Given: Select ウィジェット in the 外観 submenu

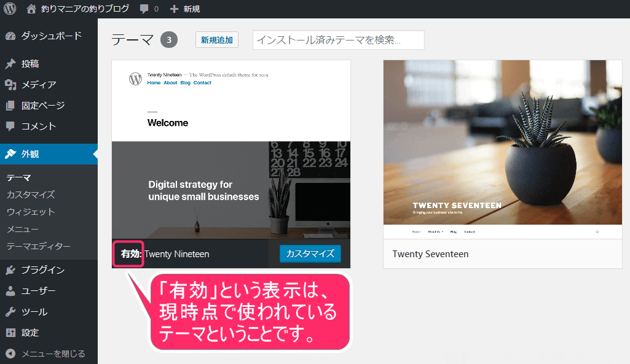Looking at the screenshot, I should tap(31, 212).
